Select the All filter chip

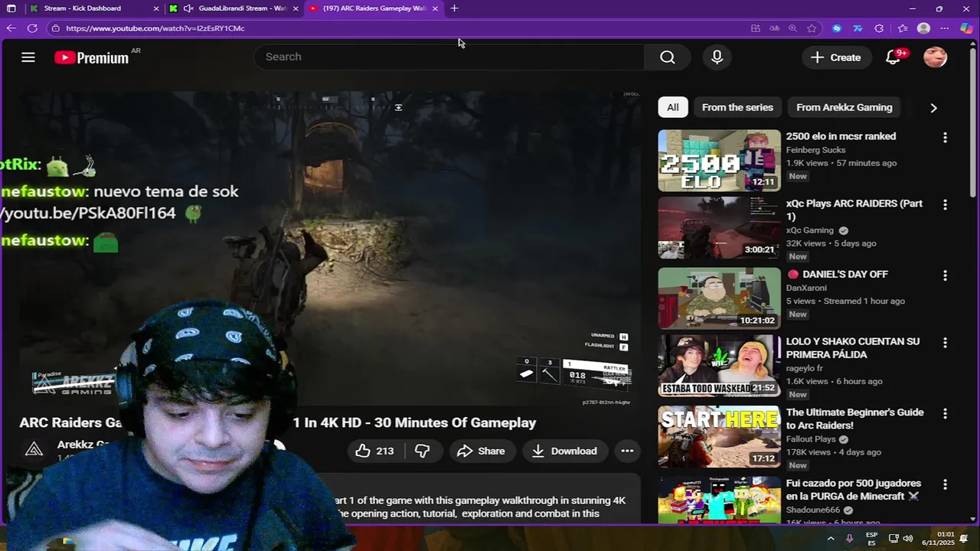672,107
